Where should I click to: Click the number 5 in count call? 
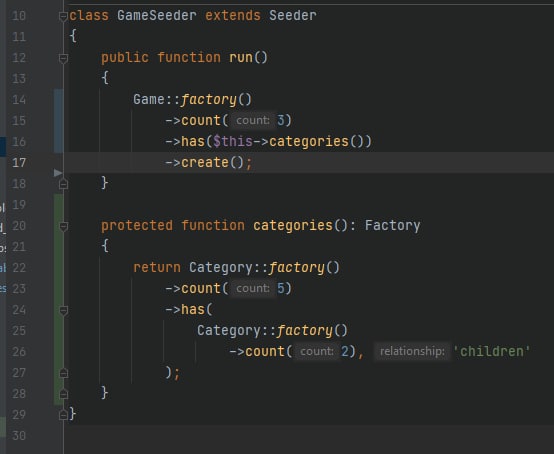[281, 288]
